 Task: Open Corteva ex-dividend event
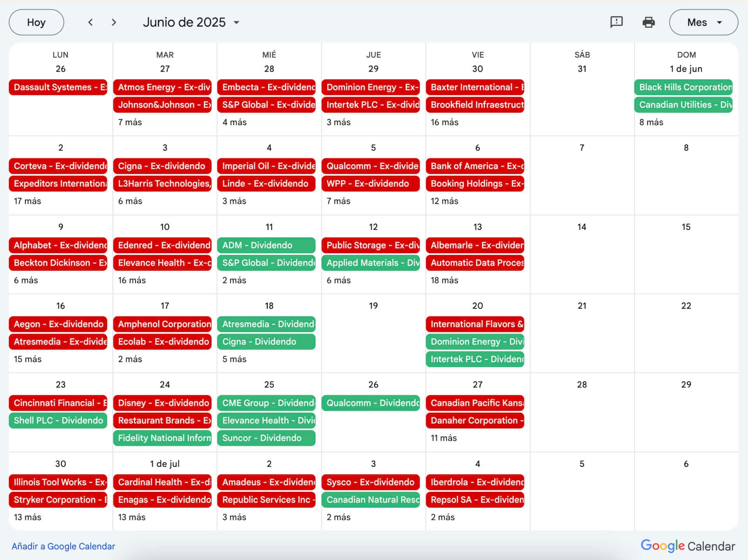point(58,166)
